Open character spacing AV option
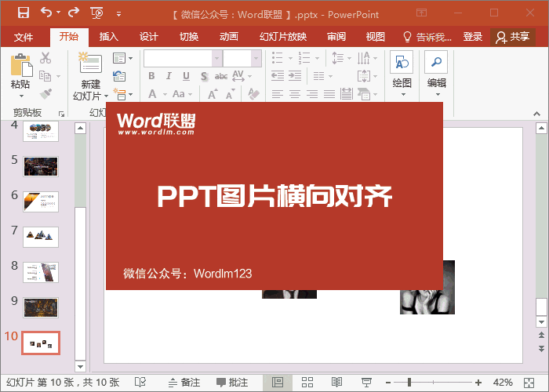Screen dimensions: 549x392 click(x=242, y=75)
